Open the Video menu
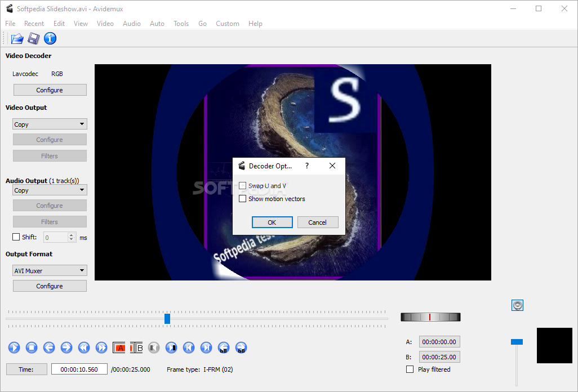578x392 pixels. 105,24
